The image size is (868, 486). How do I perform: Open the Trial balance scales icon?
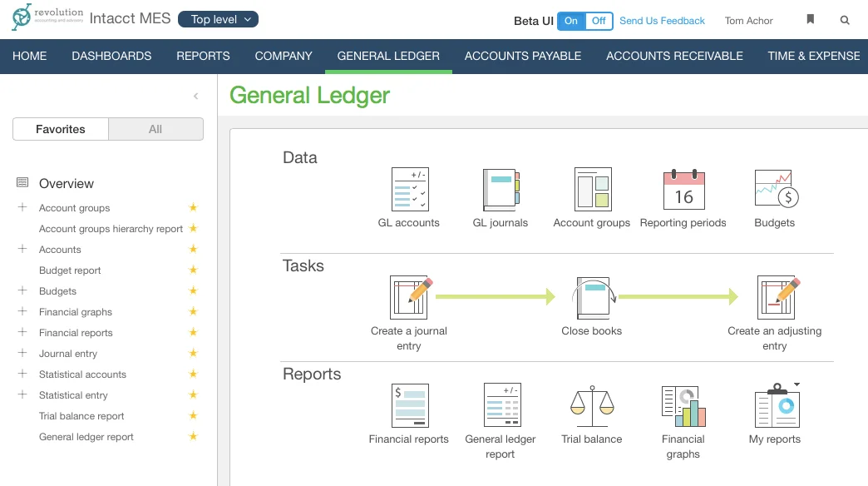click(592, 406)
